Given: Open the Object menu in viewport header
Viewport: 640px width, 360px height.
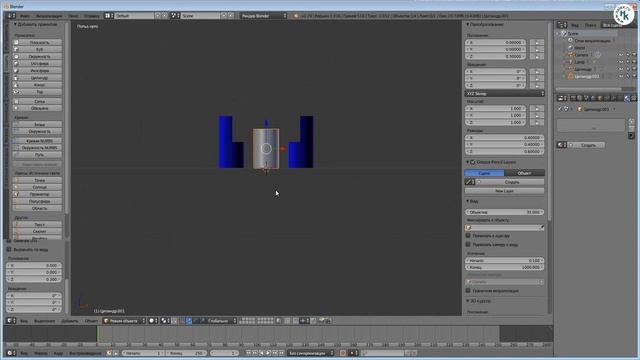Looking at the screenshot, I should (91, 321).
